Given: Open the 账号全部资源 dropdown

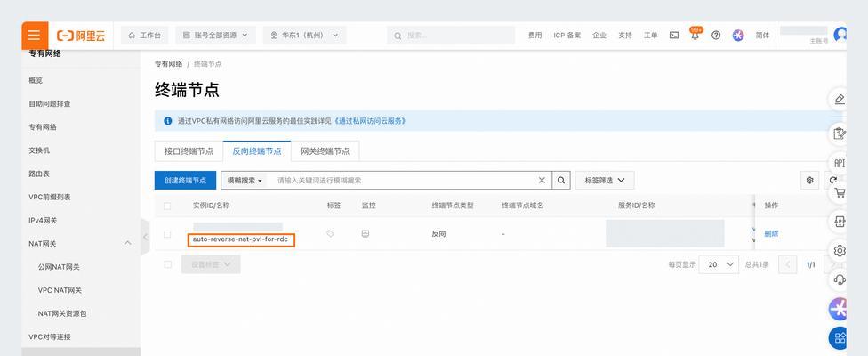Looking at the screenshot, I should 215,35.
